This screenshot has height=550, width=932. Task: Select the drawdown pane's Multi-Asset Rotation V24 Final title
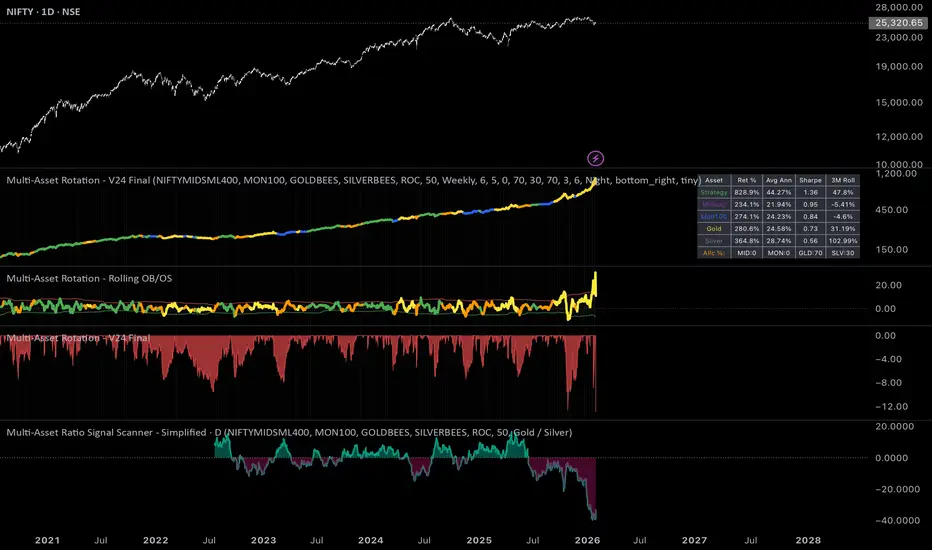pos(78,338)
